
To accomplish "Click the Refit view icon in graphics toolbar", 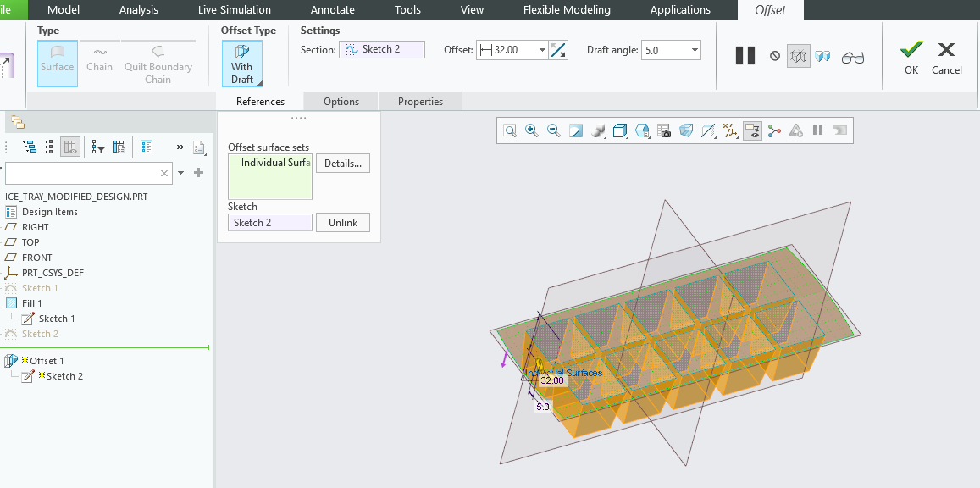I will (x=510, y=130).
